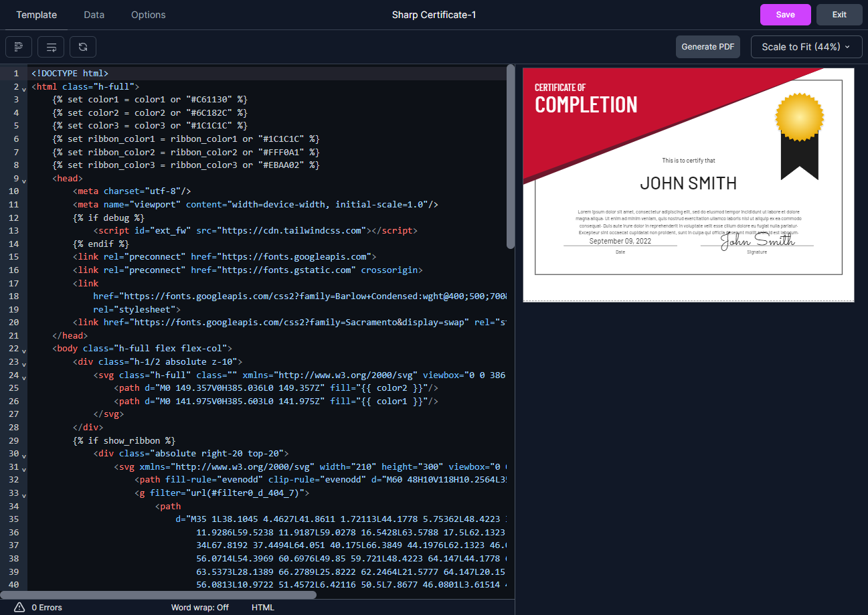Toggle Word wrap from the status bar
The height and width of the screenshot is (615, 868).
tap(200, 607)
